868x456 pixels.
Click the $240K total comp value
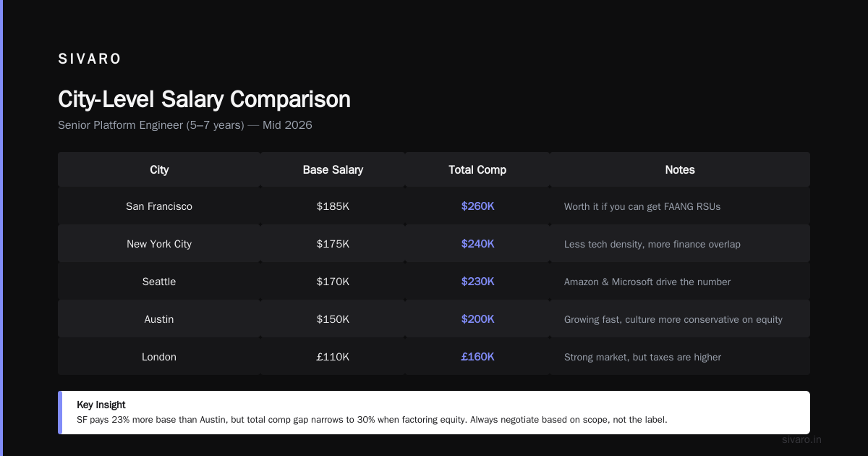(477, 244)
